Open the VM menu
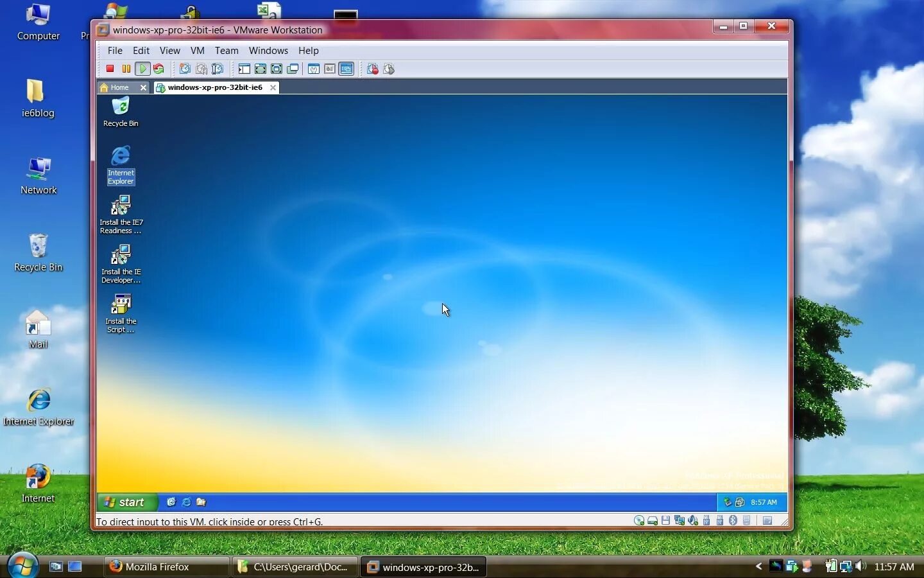The height and width of the screenshot is (578, 924). [197, 50]
